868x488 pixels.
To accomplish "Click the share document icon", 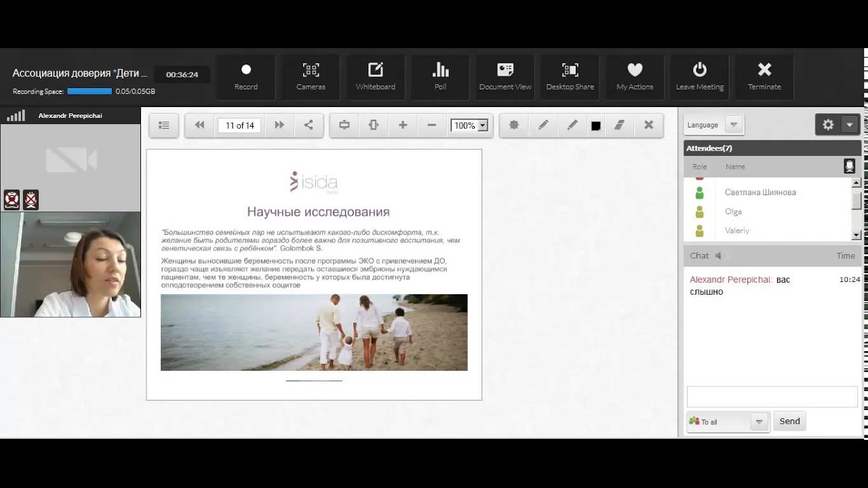I will point(309,125).
